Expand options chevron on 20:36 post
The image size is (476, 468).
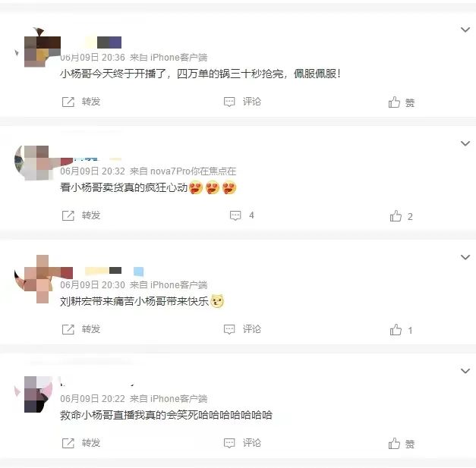click(465, 30)
